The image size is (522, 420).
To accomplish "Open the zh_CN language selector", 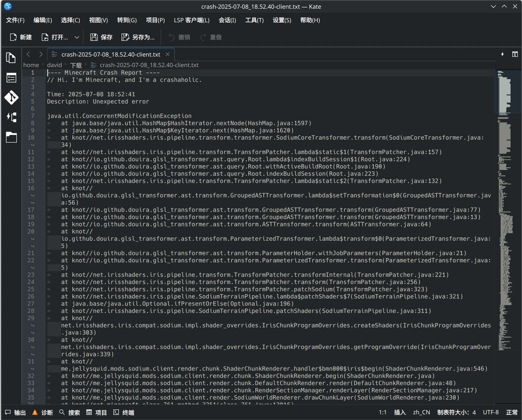I will pyautogui.click(x=421, y=413).
